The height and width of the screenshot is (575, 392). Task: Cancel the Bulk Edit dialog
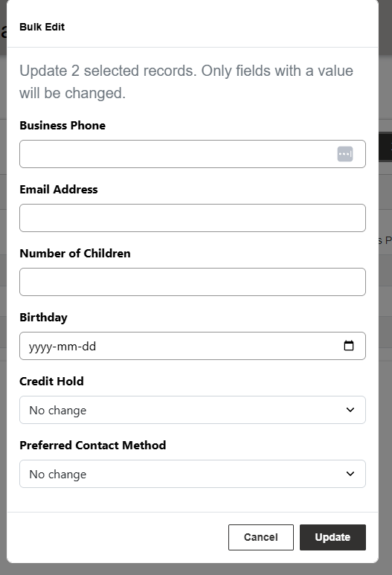(x=261, y=537)
